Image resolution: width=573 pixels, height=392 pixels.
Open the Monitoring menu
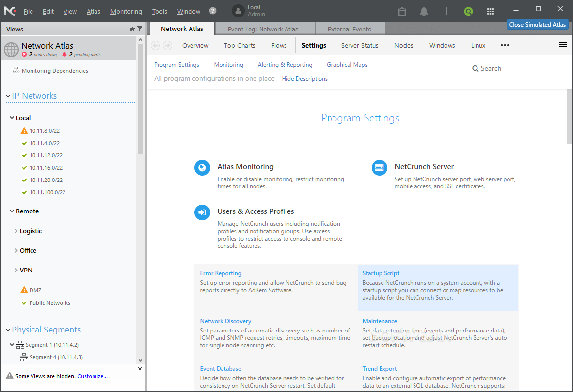(126, 11)
